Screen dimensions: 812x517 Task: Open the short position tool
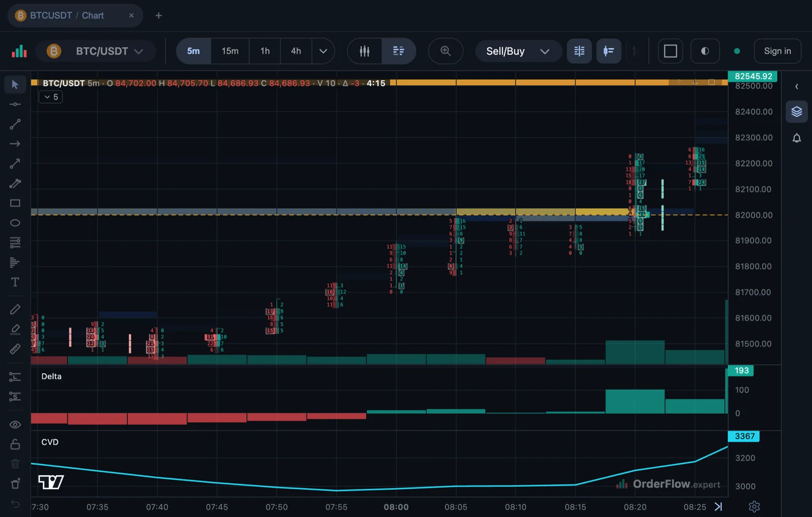(x=15, y=397)
